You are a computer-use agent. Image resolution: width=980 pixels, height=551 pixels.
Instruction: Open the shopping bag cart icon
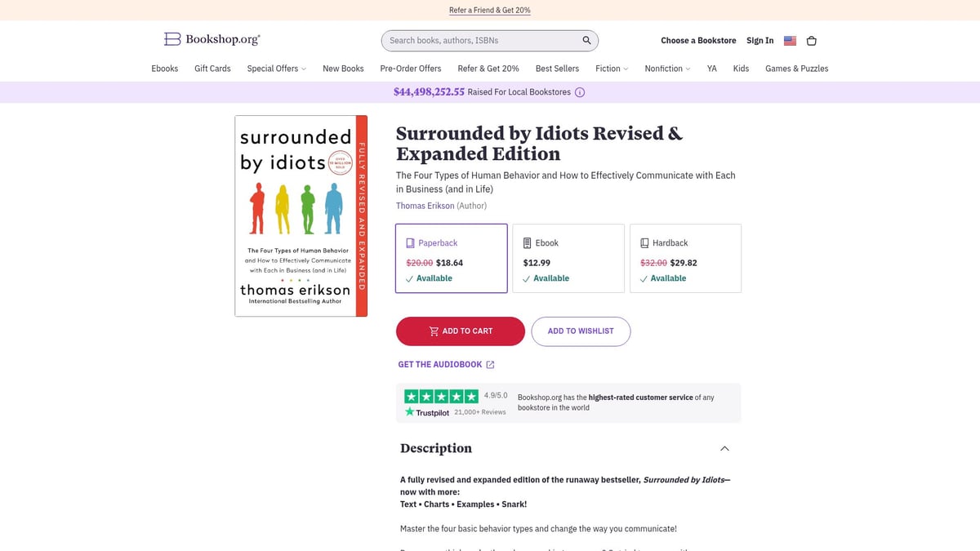pos(811,40)
